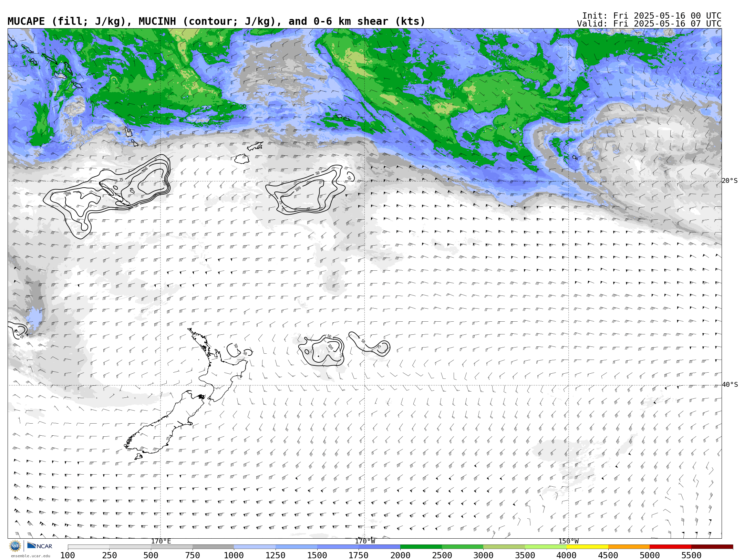Screen dimensions: 744x560
Task: Pick the dark green 2000-2500 colorbar swatch
Action: click(x=421, y=547)
